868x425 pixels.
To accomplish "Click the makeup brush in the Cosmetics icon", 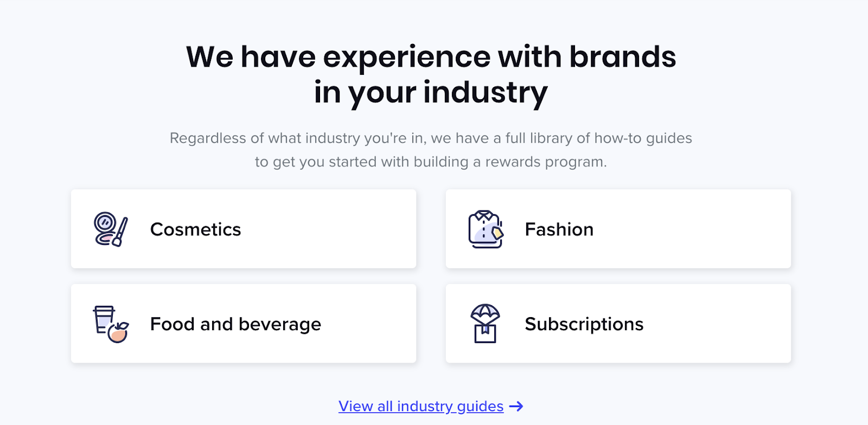I will click(x=120, y=232).
